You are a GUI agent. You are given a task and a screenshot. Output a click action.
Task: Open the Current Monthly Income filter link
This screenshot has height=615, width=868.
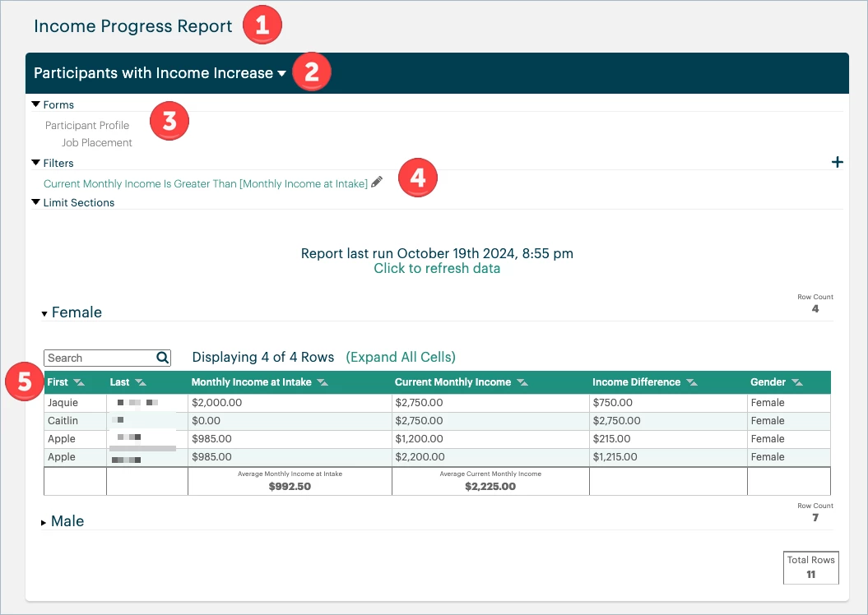206,183
